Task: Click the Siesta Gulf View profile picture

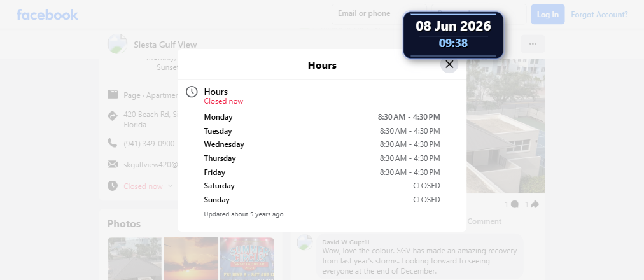Action: 118,44
